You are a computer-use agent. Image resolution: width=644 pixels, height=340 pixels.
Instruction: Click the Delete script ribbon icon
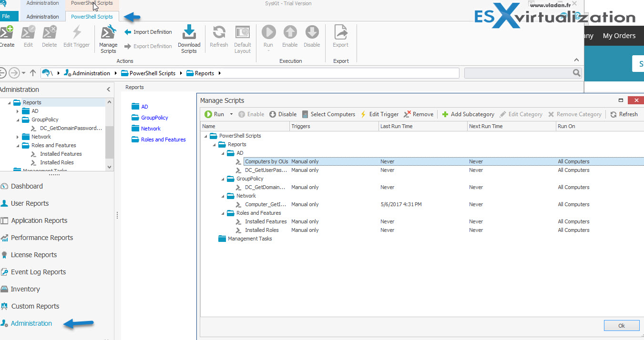pos(50,32)
